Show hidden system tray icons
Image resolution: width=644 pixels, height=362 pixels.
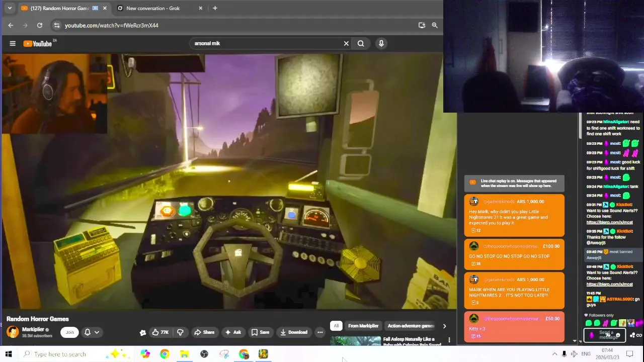554,354
